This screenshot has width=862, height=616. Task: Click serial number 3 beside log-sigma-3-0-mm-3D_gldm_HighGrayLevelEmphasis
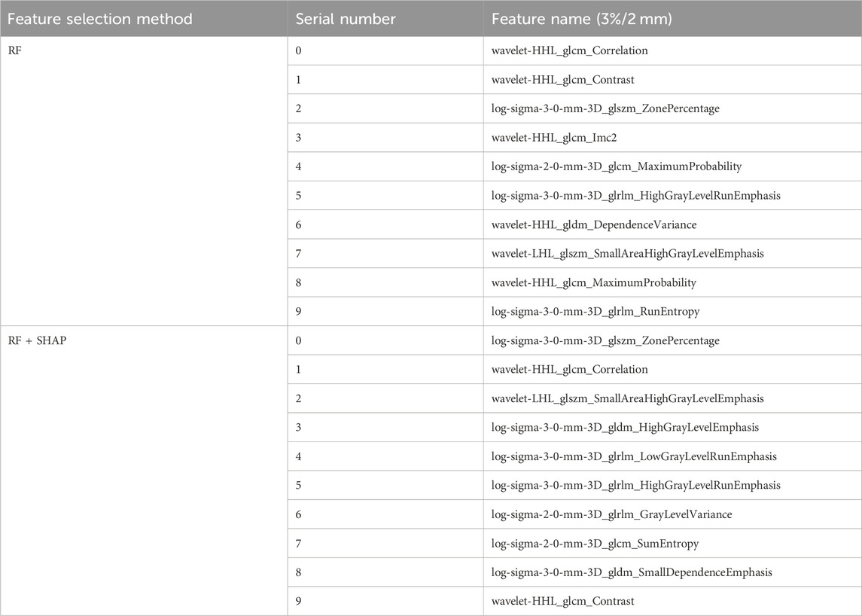(299, 427)
